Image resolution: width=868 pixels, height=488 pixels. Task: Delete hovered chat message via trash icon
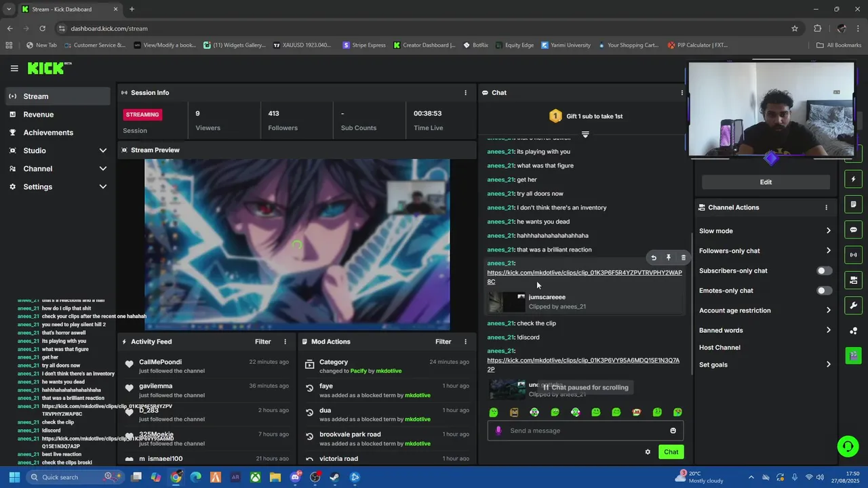click(x=683, y=258)
